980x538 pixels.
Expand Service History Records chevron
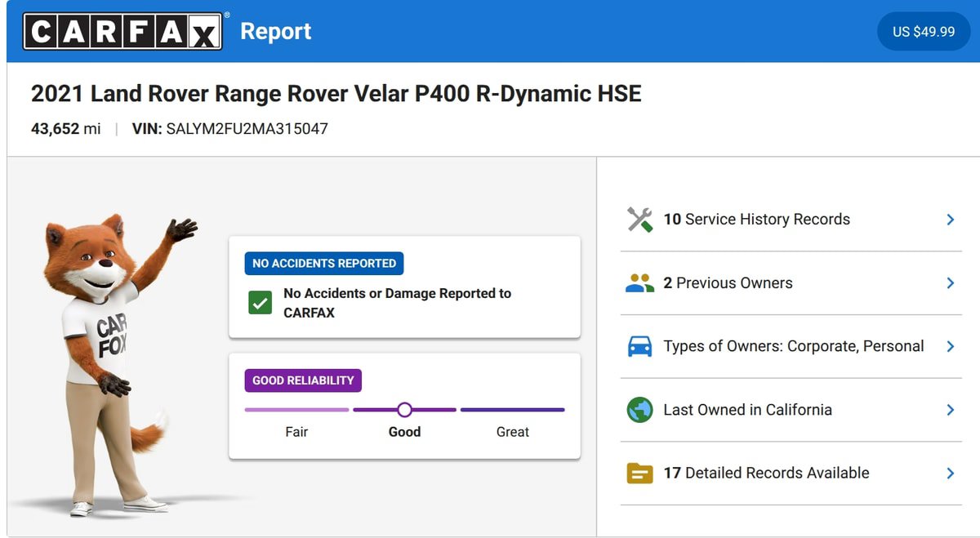click(951, 220)
